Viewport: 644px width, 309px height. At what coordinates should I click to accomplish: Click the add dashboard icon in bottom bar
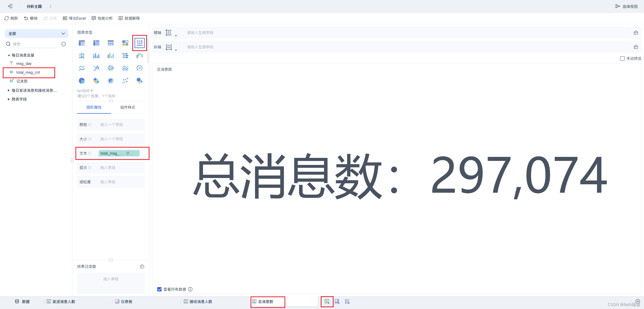point(337,301)
